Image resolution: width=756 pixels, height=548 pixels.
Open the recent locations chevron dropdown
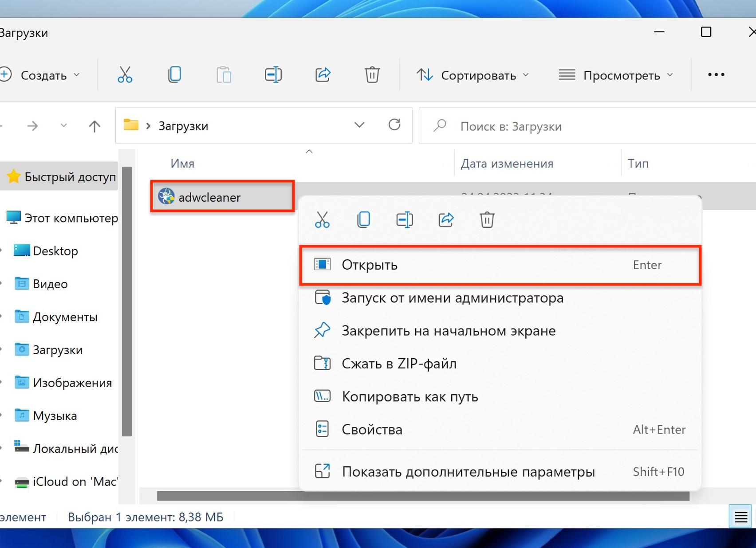(64, 126)
